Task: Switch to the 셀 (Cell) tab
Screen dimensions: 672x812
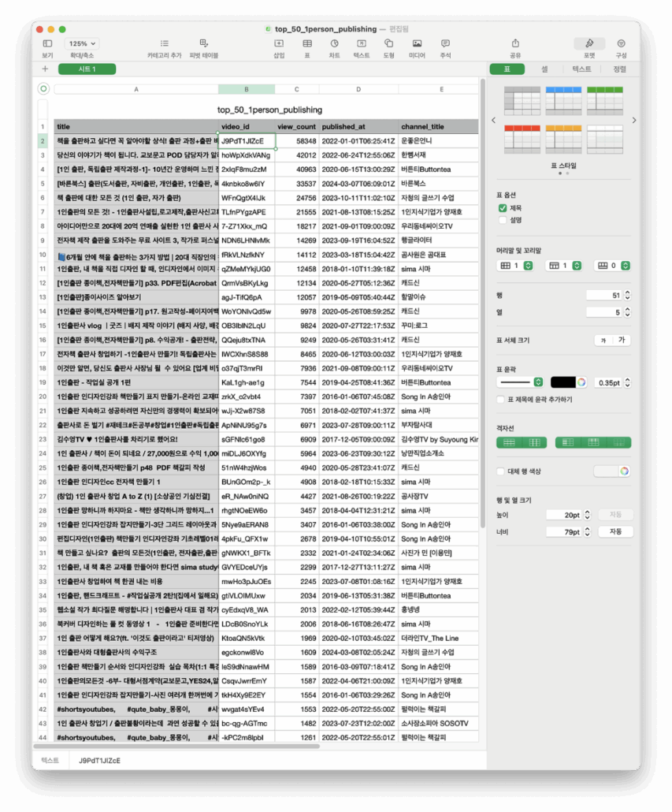Action: (544, 69)
